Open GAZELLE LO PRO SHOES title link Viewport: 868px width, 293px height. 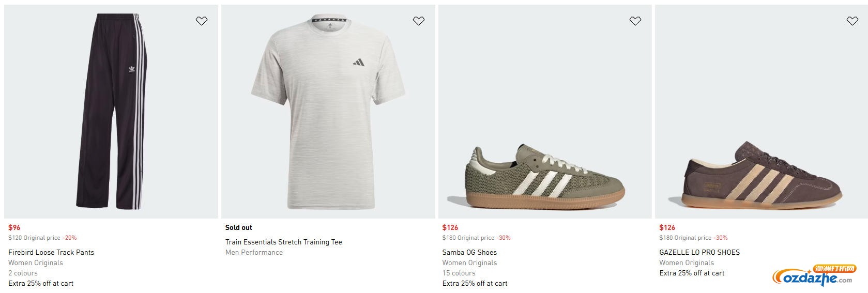click(699, 252)
